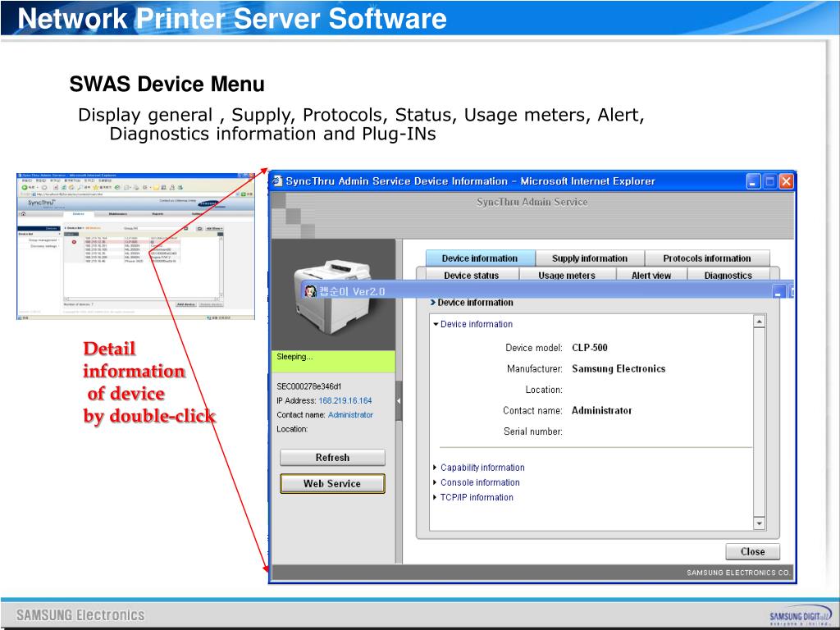
Task: Click the home icon in the small SyncThru window
Action: click(23, 214)
